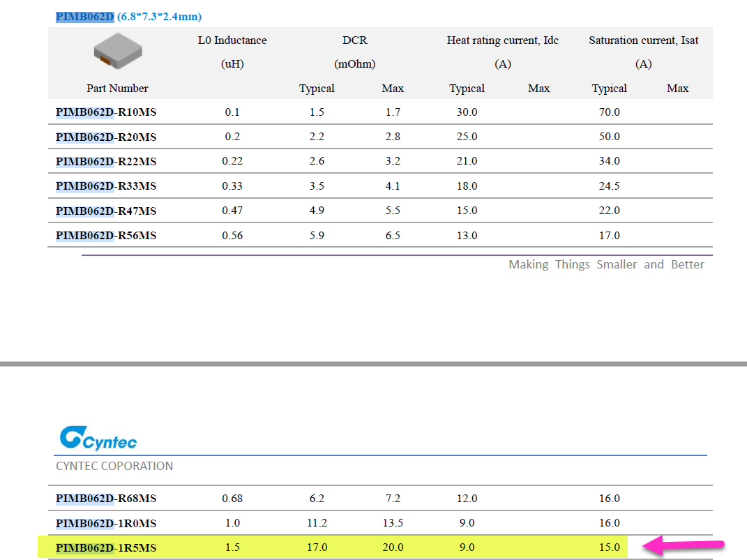
Task: Click inductance value 0.33
Action: 232,186
